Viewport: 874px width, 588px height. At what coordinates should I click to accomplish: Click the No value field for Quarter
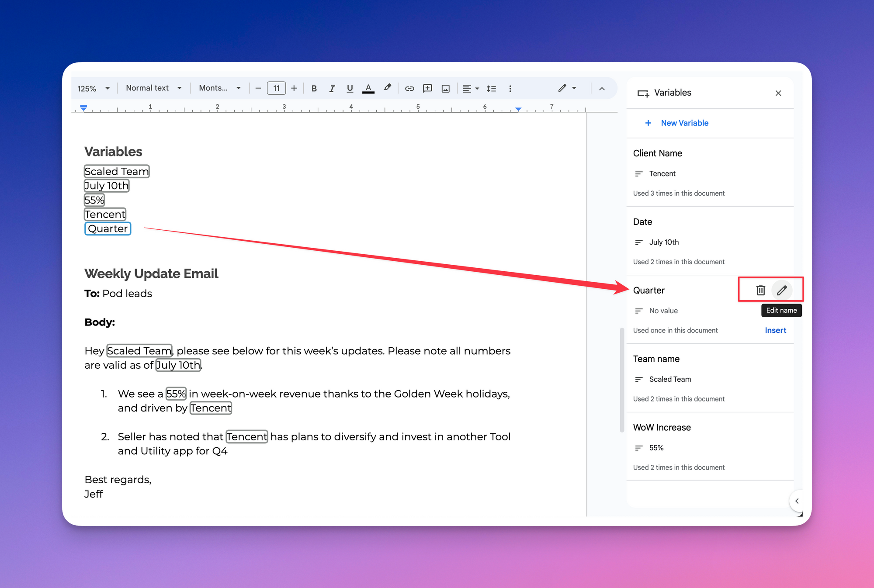click(663, 311)
